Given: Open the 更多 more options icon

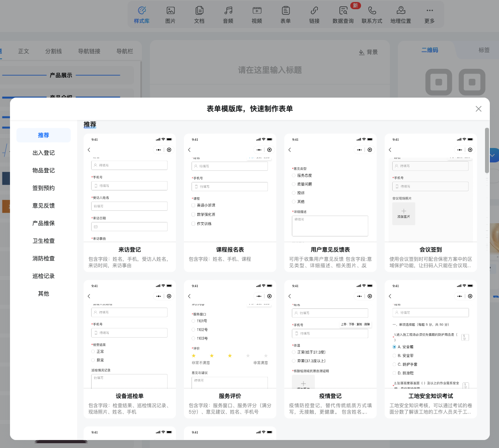Looking at the screenshot, I should pyautogui.click(x=429, y=15).
